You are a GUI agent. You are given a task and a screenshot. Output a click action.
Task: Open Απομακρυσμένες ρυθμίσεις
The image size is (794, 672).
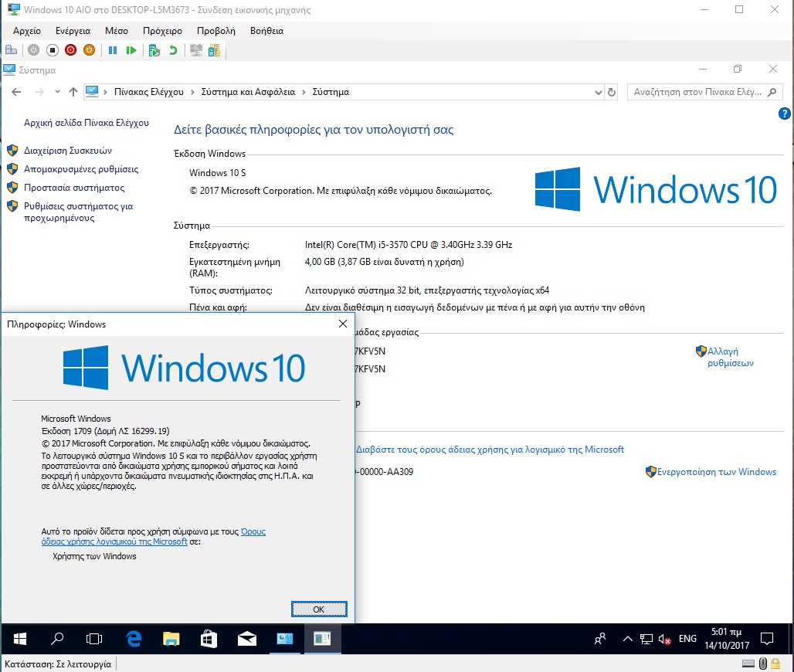tap(81, 169)
